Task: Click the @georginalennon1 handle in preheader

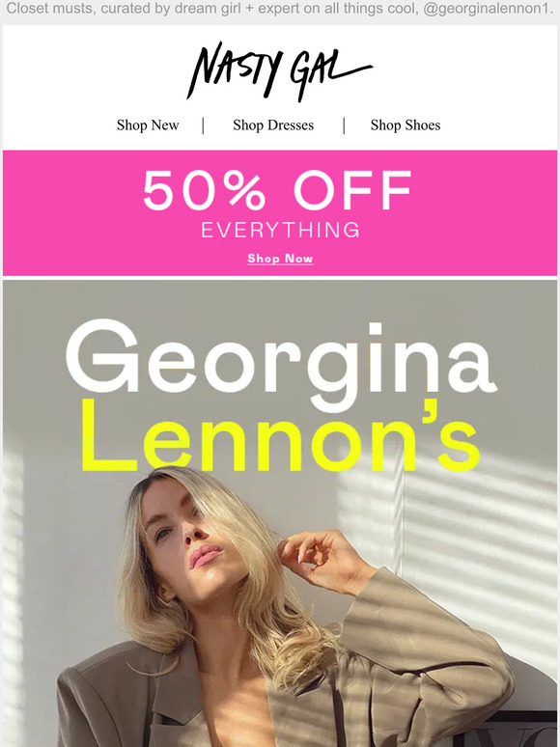Action: click(487, 9)
